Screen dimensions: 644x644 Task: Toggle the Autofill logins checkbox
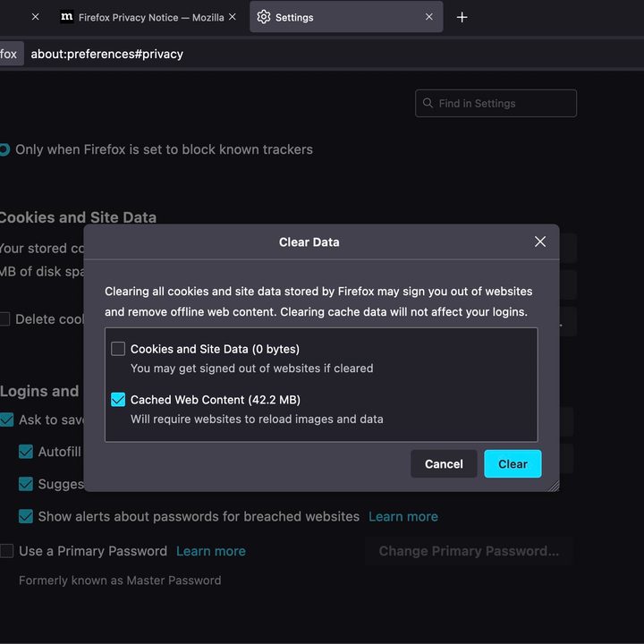26,452
